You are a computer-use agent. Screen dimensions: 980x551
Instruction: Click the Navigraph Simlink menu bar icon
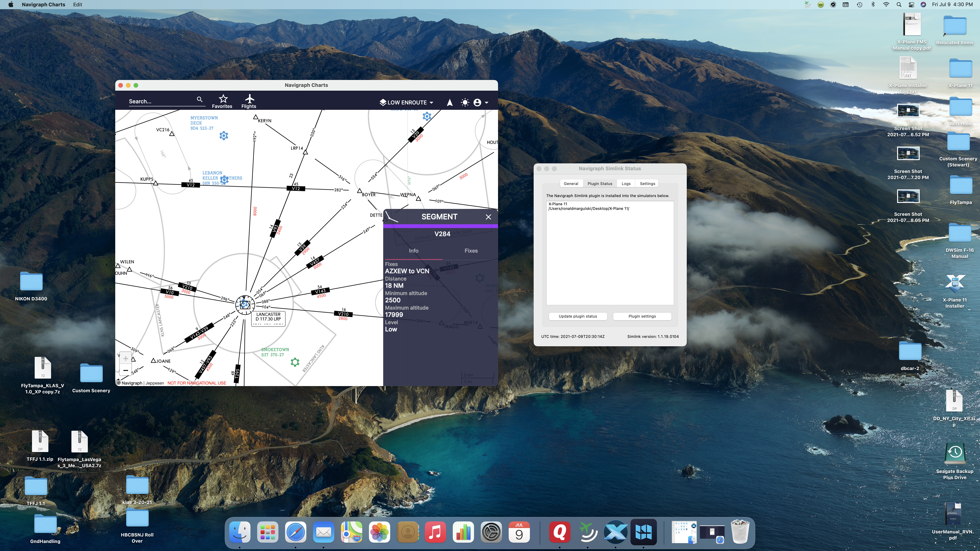point(808,5)
